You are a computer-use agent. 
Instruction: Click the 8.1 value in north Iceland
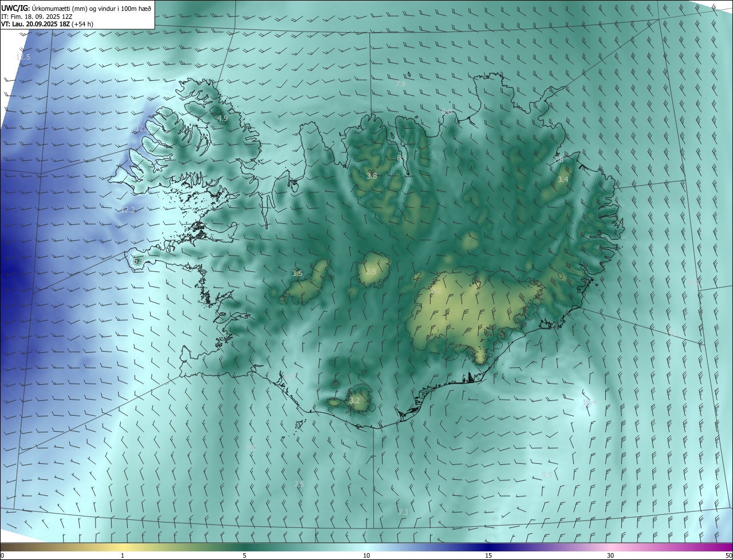[402, 157]
